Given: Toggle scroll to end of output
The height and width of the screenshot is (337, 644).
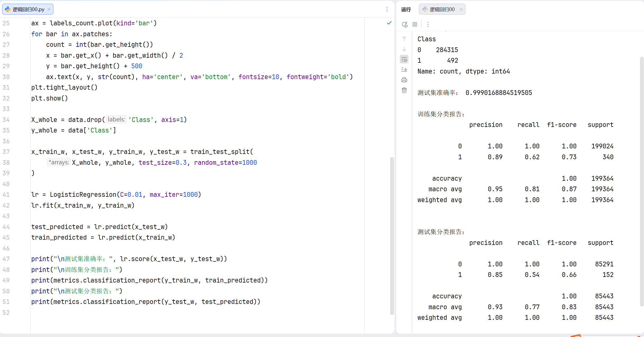Looking at the screenshot, I should point(404,70).
